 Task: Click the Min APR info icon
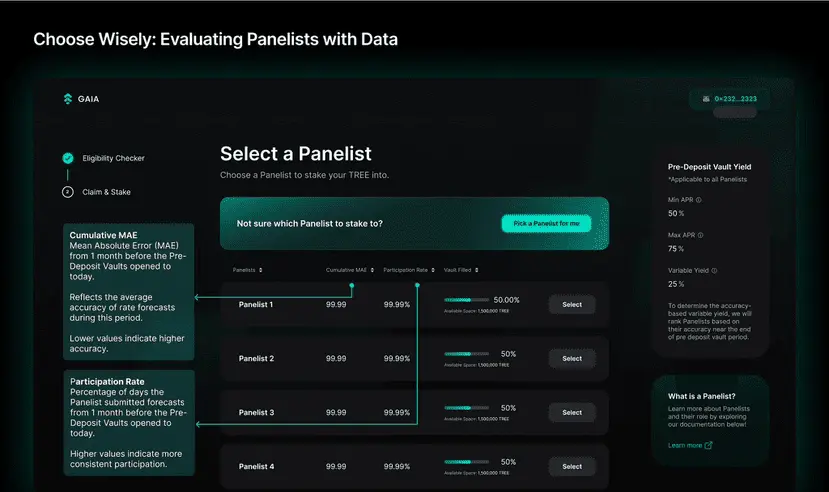coord(698,200)
